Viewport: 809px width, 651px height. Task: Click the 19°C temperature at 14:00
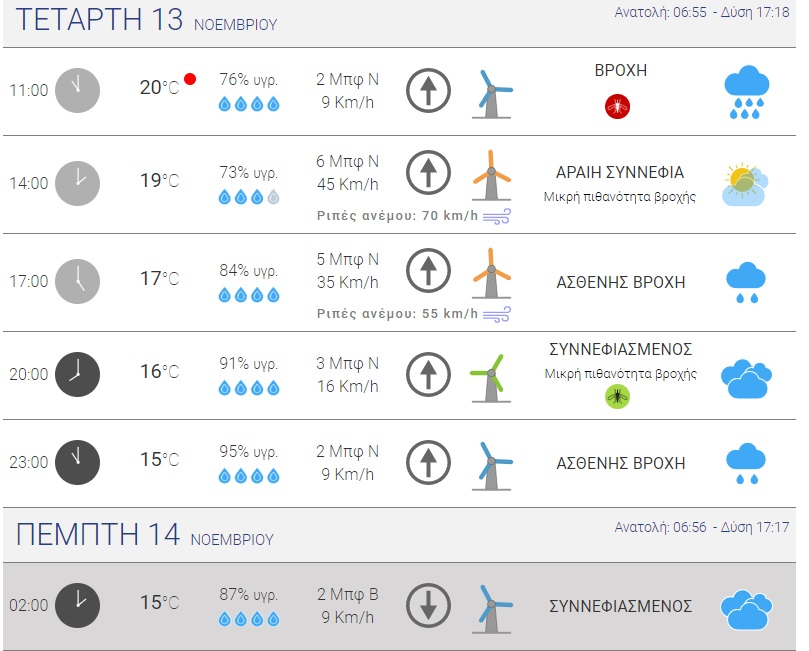point(159,181)
